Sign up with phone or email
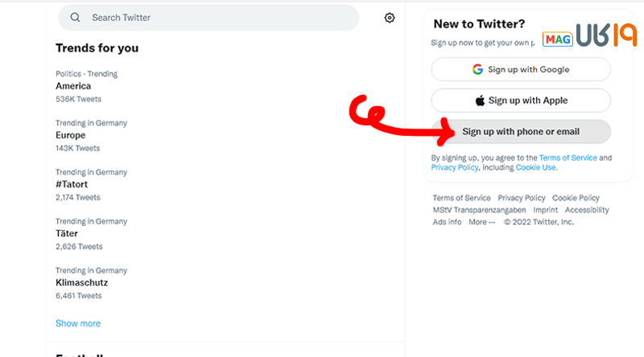Viewport: 644px width, 357px height. [x=520, y=132]
